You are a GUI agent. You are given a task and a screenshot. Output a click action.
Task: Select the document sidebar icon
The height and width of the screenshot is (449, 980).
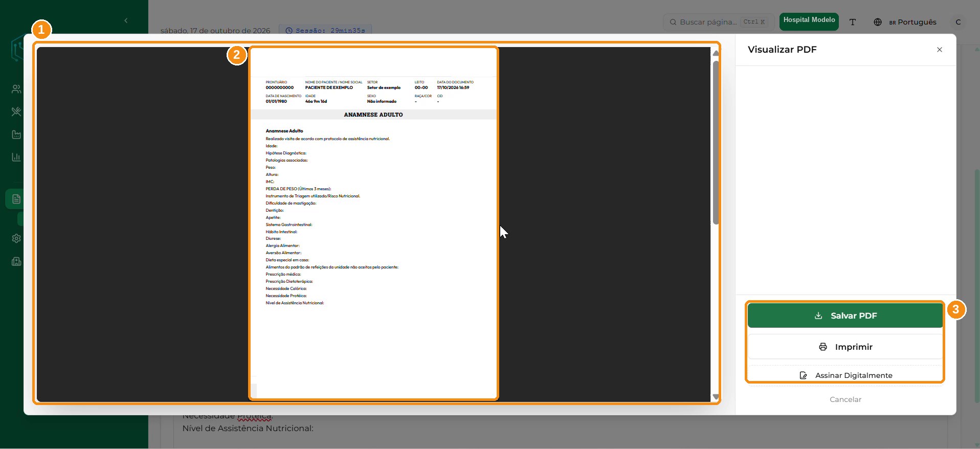[x=16, y=199]
